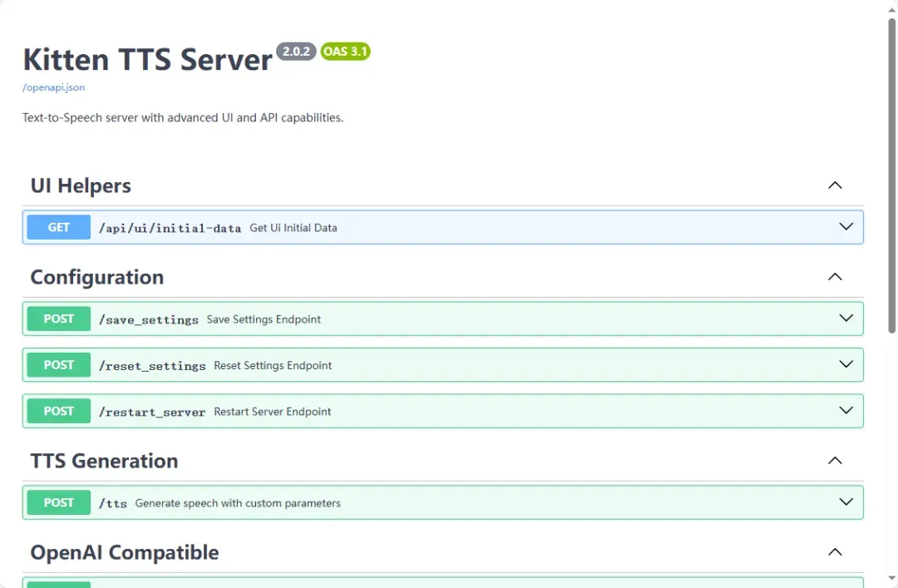Collapse the UI Helpers section

835,185
